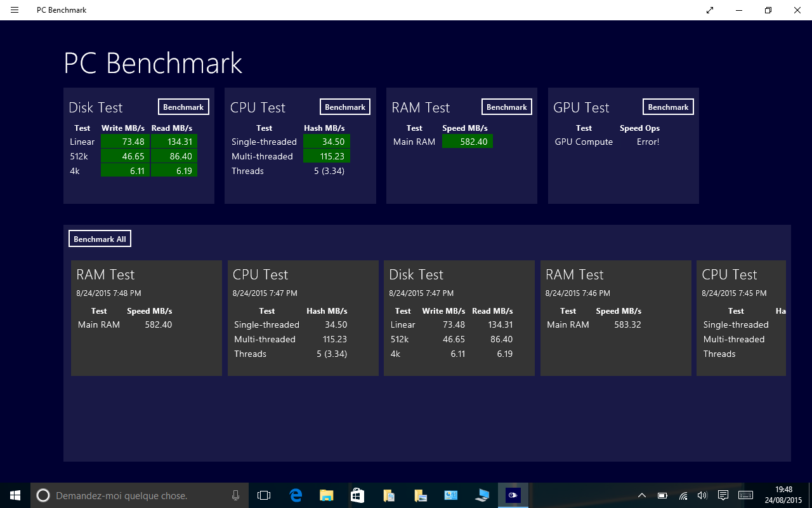Open RAM Test history from 7:46 PM
Screen dimensions: 812x508
coord(616,318)
